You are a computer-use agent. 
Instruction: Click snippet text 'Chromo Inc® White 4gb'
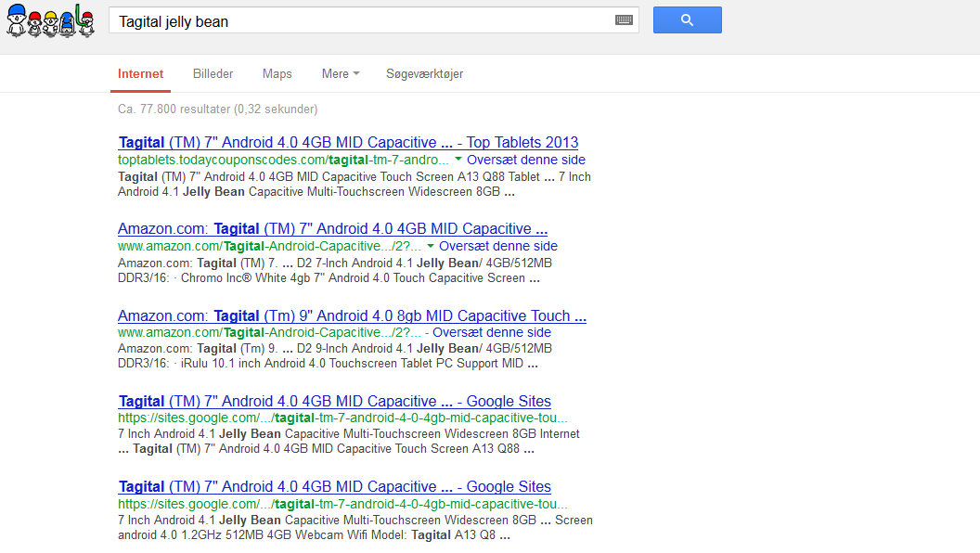245,278
